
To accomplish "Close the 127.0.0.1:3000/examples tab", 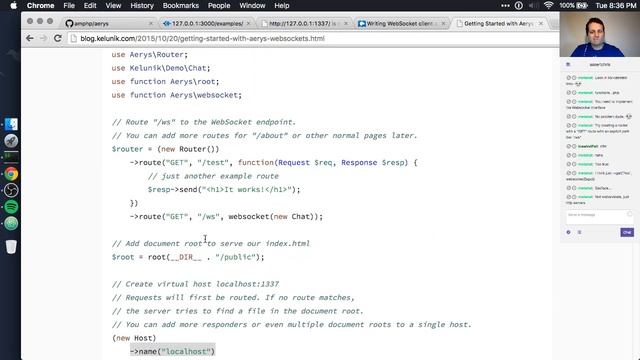I will pos(248,24).
